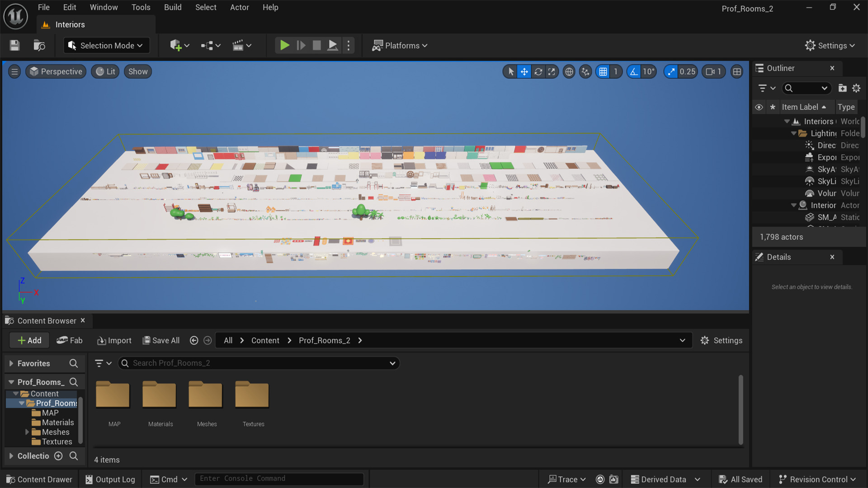Open the Selection Mode dropdown
The width and height of the screenshot is (868, 488).
[x=106, y=45]
